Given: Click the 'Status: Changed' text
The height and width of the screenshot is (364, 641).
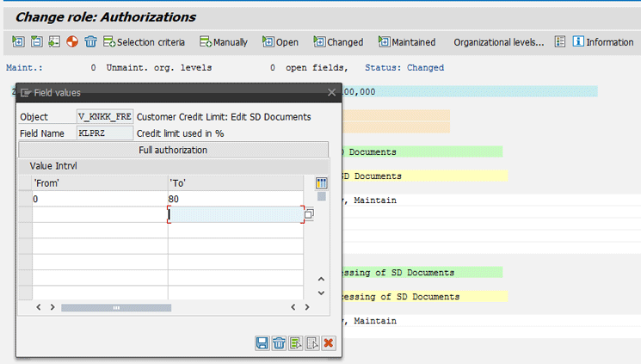Looking at the screenshot, I should point(404,67).
